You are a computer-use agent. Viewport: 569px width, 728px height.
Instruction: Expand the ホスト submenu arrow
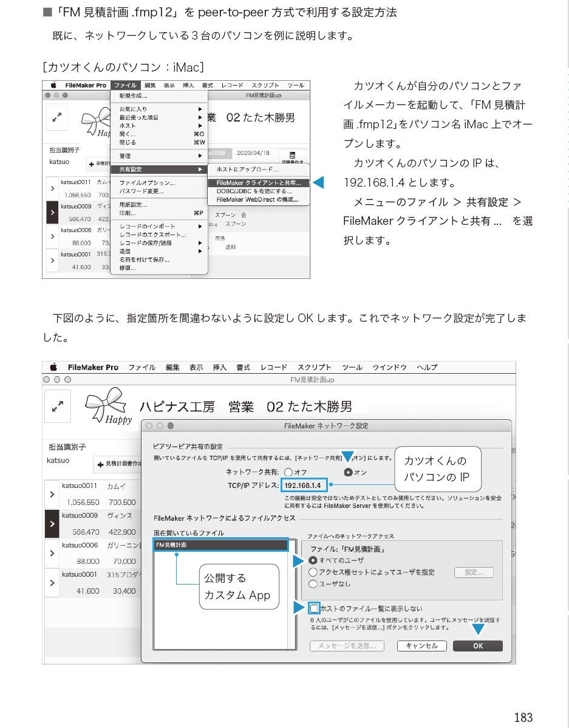click(200, 125)
